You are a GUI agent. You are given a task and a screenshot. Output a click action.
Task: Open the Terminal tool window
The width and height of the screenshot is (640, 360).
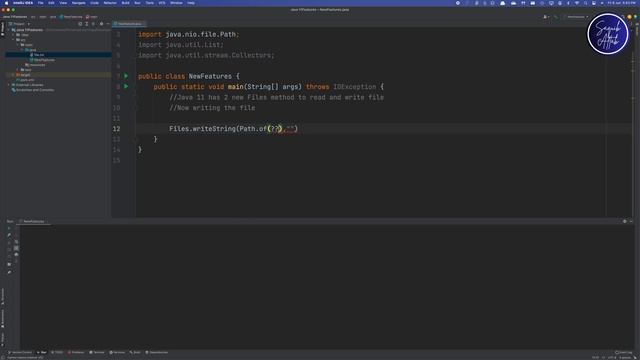point(97,352)
